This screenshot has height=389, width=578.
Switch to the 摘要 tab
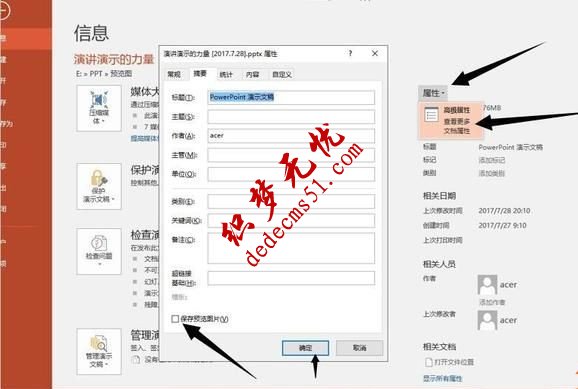pyautogui.click(x=200, y=73)
